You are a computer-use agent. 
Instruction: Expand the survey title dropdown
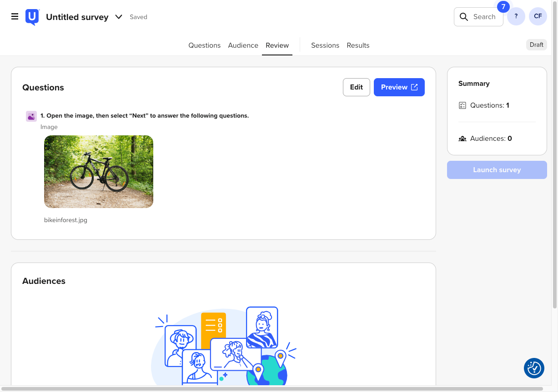pyautogui.click(x=118, y=17)
